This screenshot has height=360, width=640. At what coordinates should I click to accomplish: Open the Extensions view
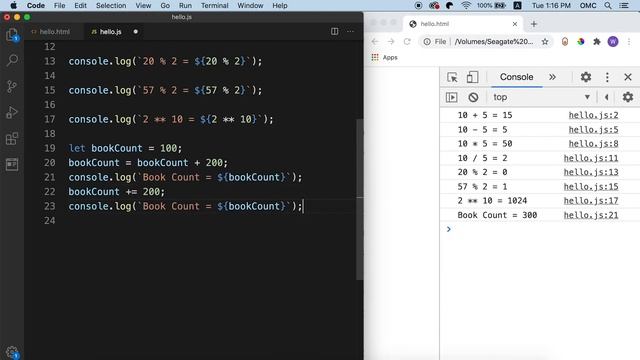(12, 139)
